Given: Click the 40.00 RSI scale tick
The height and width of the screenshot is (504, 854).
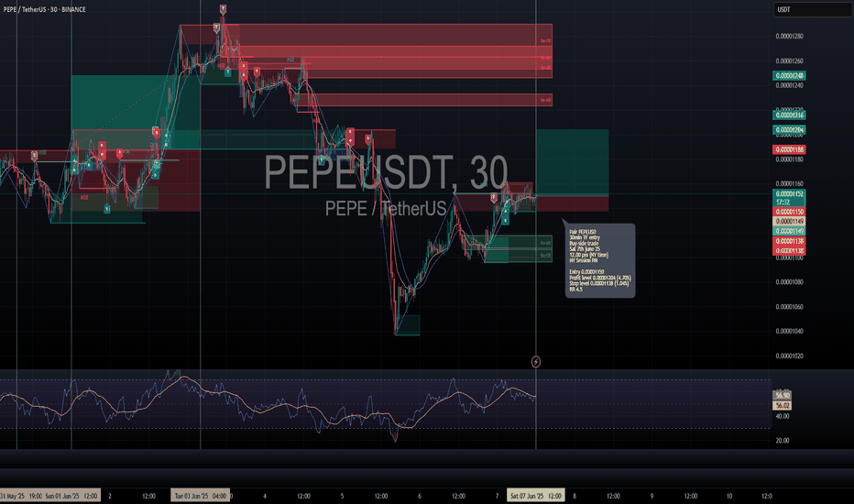Looking at the screenshot, I should (783, 416).
